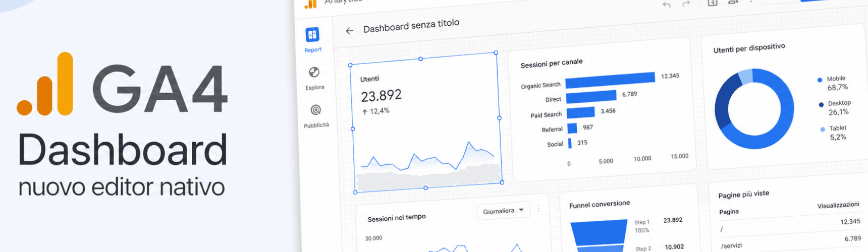Click the 315 Social value
Viewport: 868px width, 252px height.
click(582, 143)
